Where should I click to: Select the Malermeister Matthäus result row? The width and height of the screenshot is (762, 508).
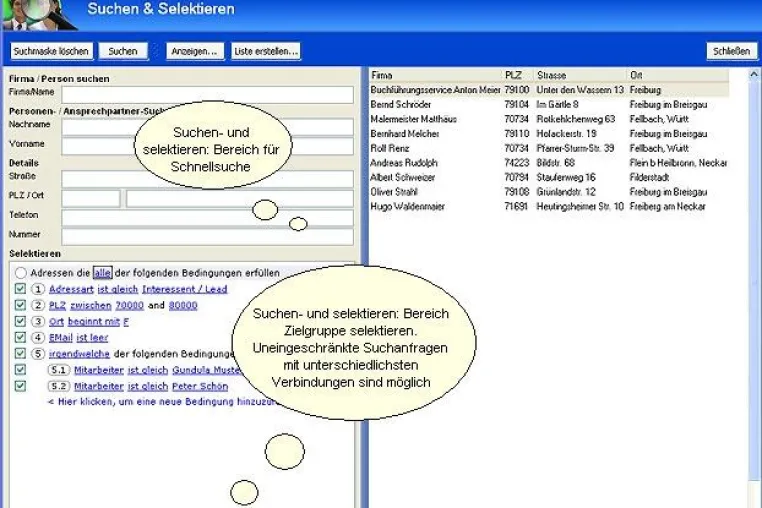(x=549, y=119)
